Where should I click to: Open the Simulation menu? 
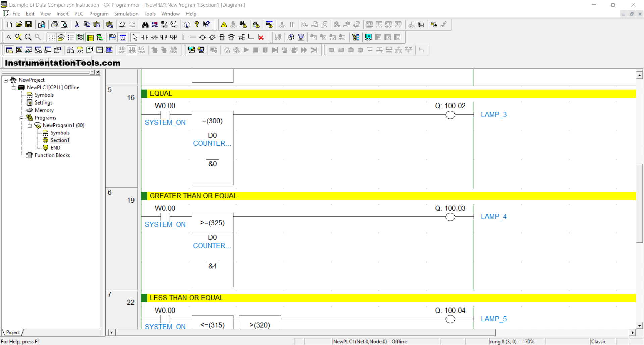coord(126,14)
